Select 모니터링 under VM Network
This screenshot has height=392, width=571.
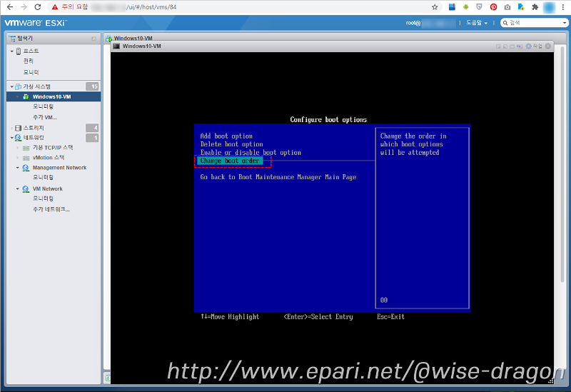[x=43, y=198]
